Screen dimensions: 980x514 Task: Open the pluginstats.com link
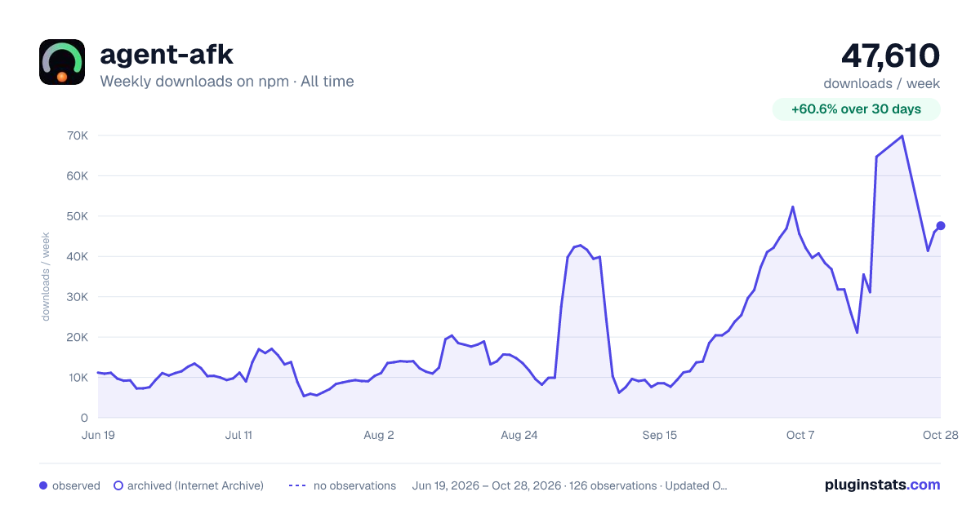point(883,485)
